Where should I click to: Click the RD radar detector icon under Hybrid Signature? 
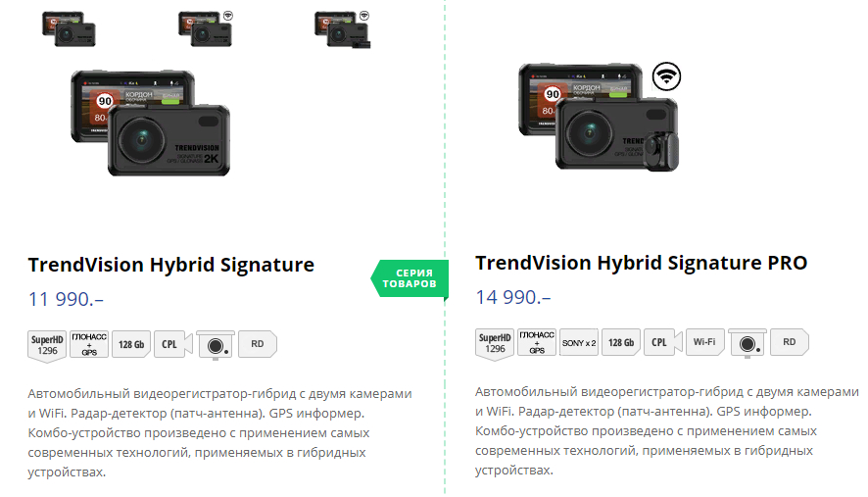pyautogui.click(x=258, y=344)
